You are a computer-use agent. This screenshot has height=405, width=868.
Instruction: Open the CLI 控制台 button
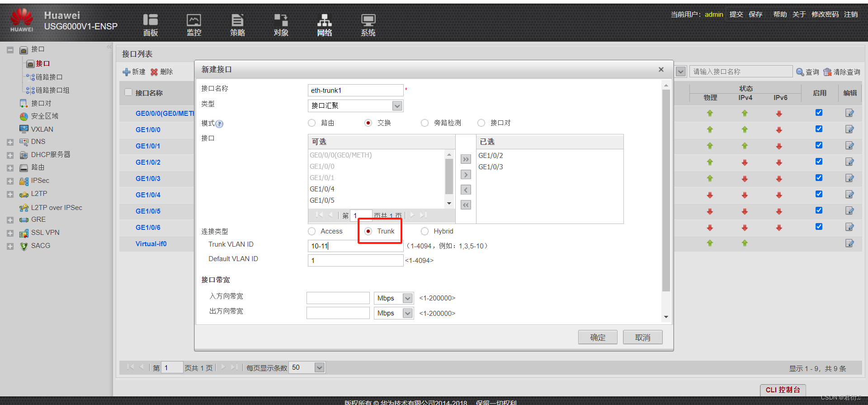783,390
